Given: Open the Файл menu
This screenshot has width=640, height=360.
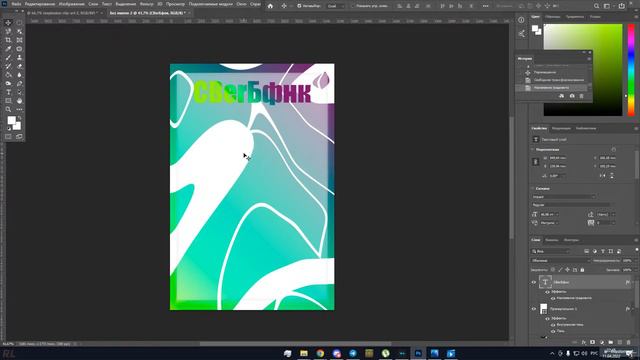Looking at the screenshot, I should pos(16,4).
